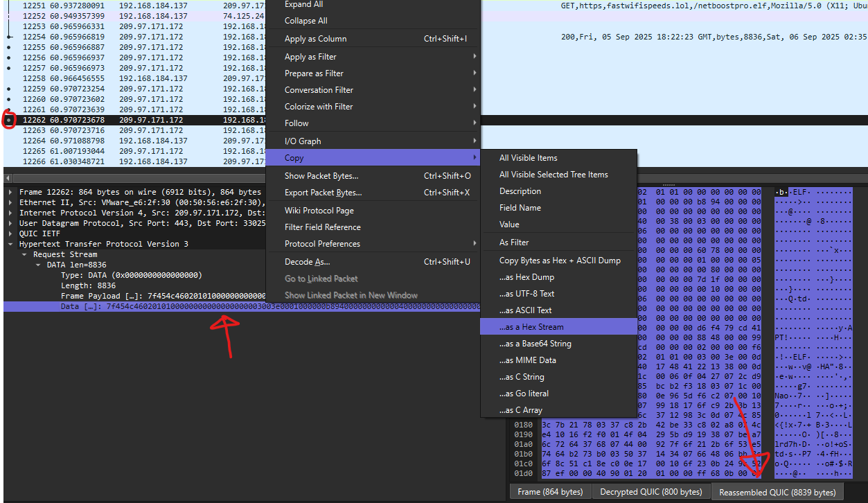Click the highlighted Copy menu entry
The width and height of the screenshot is (868, 503).
click(x=373, y=158)
